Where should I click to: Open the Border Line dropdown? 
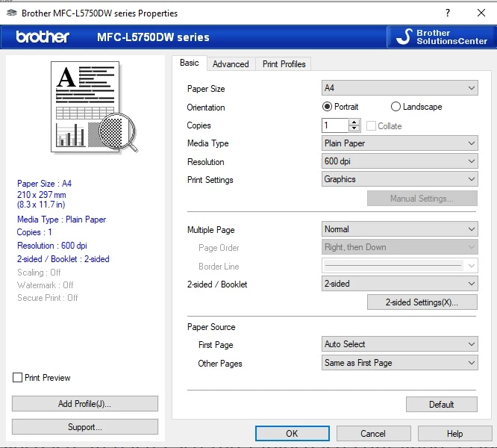400,265
